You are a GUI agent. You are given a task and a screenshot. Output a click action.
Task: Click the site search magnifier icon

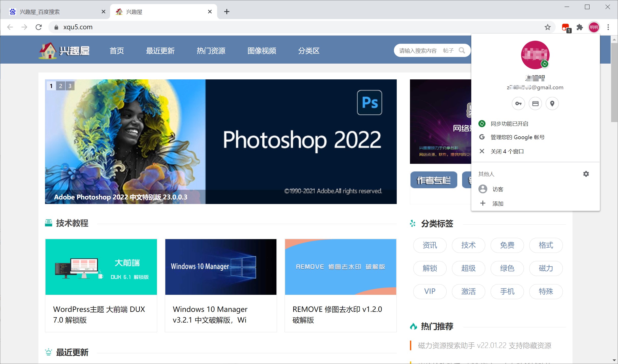pos(462,50)
